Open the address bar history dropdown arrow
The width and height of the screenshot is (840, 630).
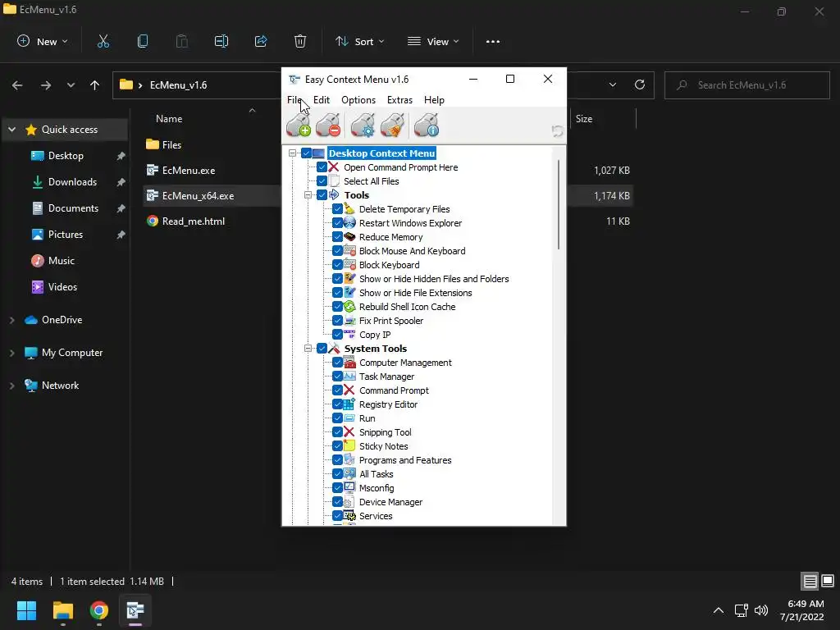[x=612, y=84]
